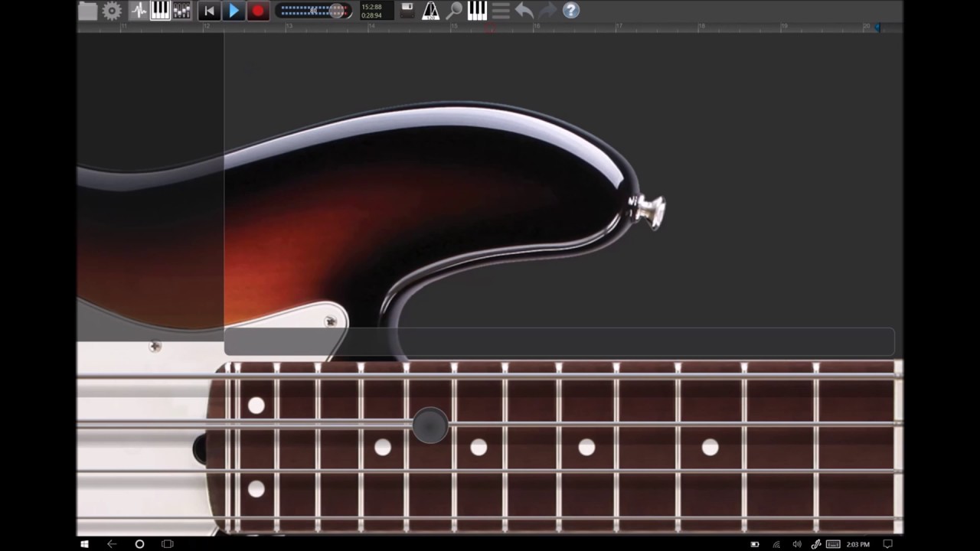Toggle the piano keyboard view on the left
This screenshot has height=551, width=980.
point(159,11)
